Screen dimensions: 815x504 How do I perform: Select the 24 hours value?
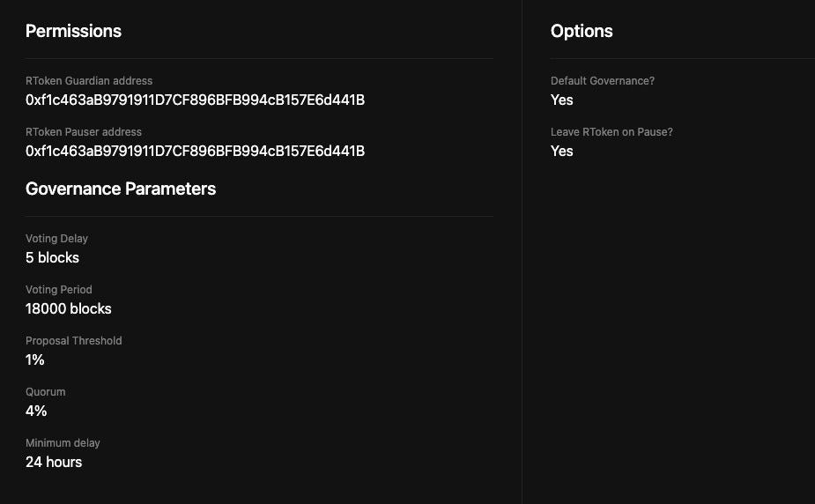[54, 462]
